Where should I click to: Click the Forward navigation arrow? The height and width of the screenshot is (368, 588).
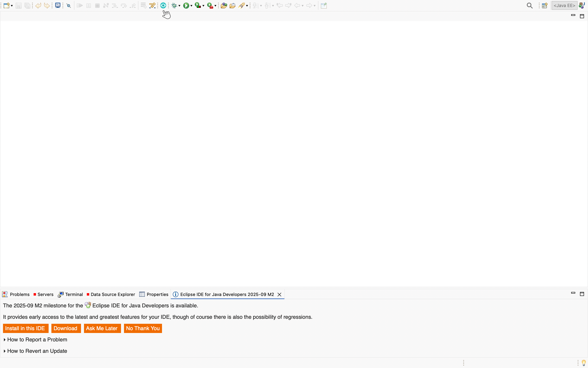coord(309,5)
